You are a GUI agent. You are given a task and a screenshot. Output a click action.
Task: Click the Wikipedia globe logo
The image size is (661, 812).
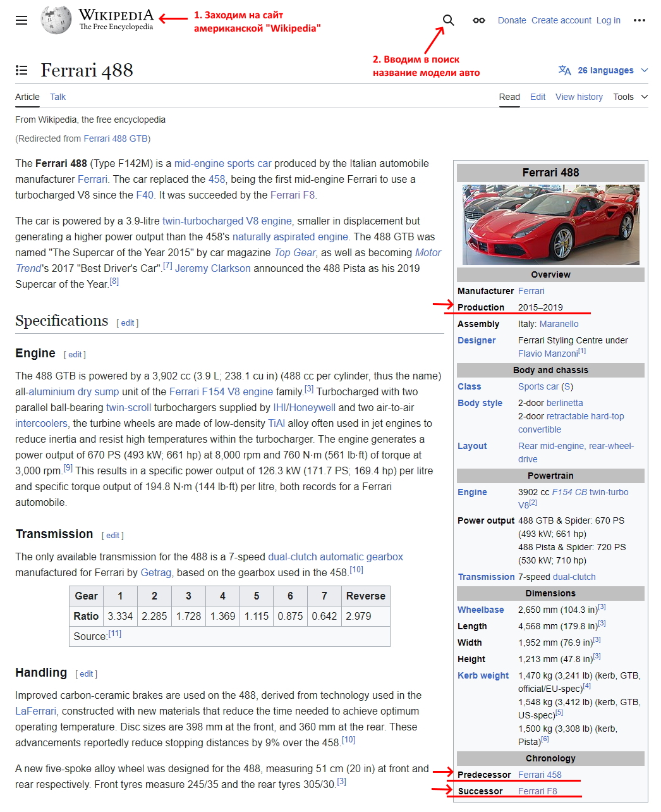(x=56, y=20)
